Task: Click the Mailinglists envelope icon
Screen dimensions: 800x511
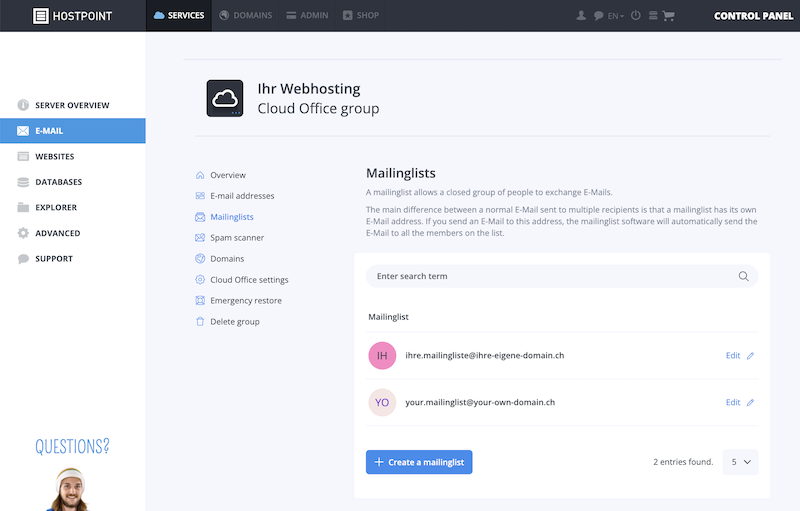Action: coord(200,217)
